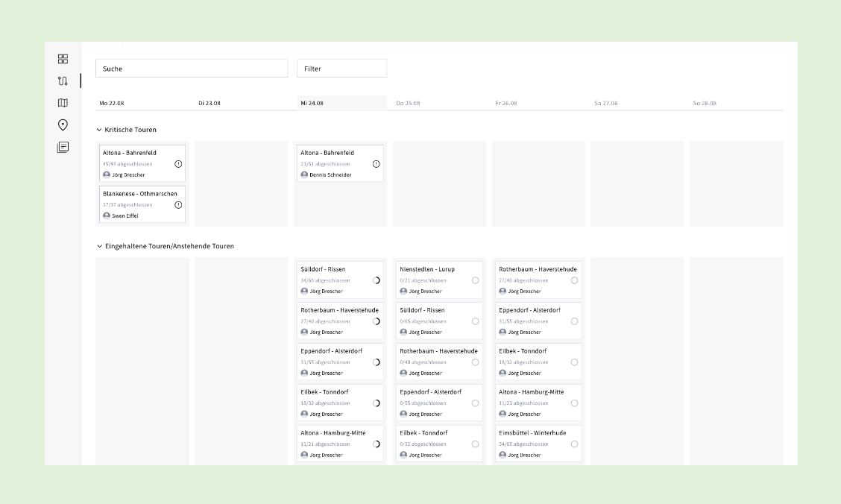The height and width of the screenshot is (504, 841).
Task: Collapse the Kritische Touren section
Action: (x=99, y=130)
